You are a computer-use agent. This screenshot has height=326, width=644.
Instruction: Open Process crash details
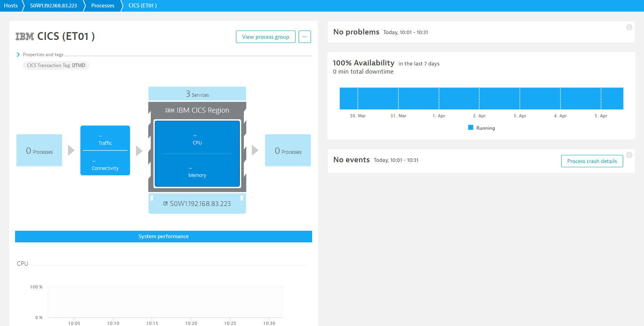pos(592,161)
